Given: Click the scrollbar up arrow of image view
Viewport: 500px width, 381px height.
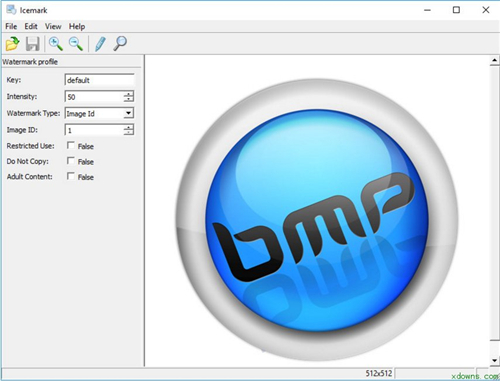Looking at the screenshot, I should tap(494, 61).
